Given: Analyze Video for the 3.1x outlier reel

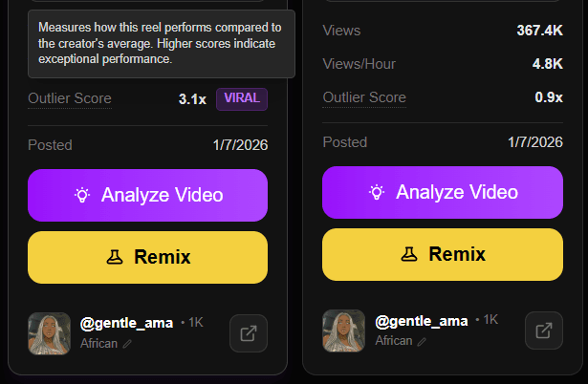Looking at the screenshot, I should [148, 195].
